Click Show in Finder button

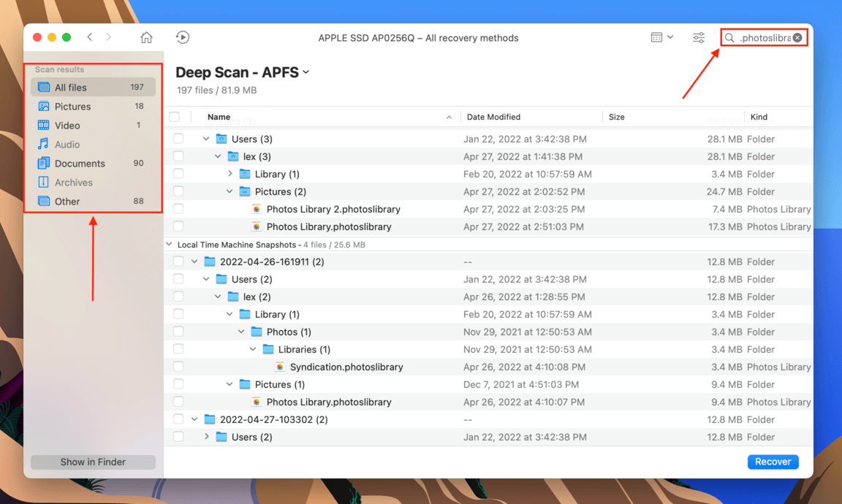click(93, 462)
